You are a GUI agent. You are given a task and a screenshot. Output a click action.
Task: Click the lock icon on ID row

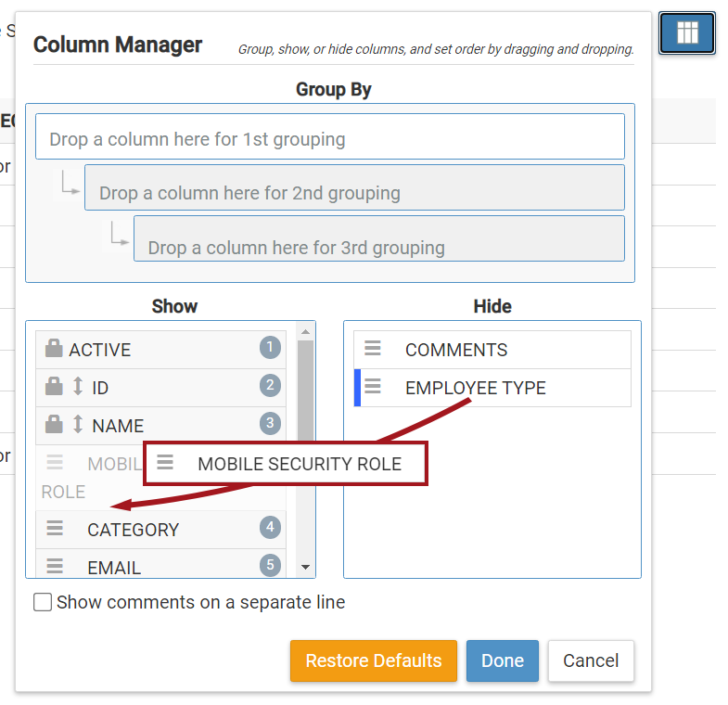click(x=54, y=386)
